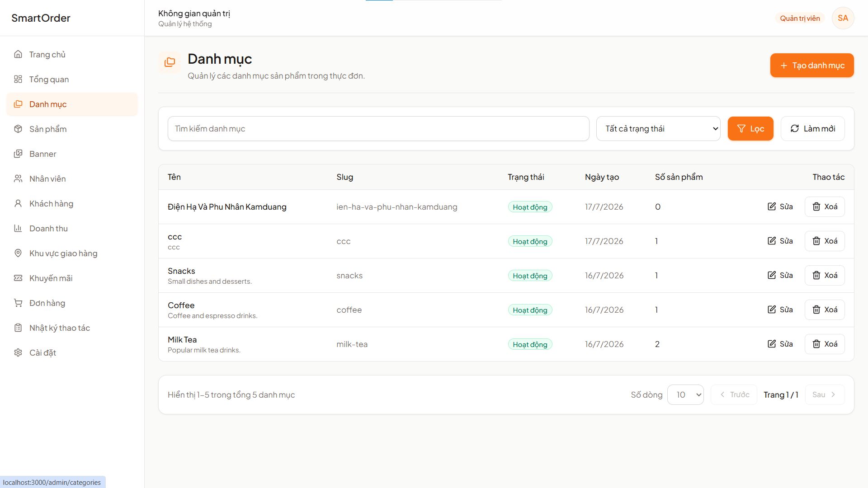Click the Nhật ký thao tác clipboard icon
Screen dimensions: 868x488
pos(18,328)
